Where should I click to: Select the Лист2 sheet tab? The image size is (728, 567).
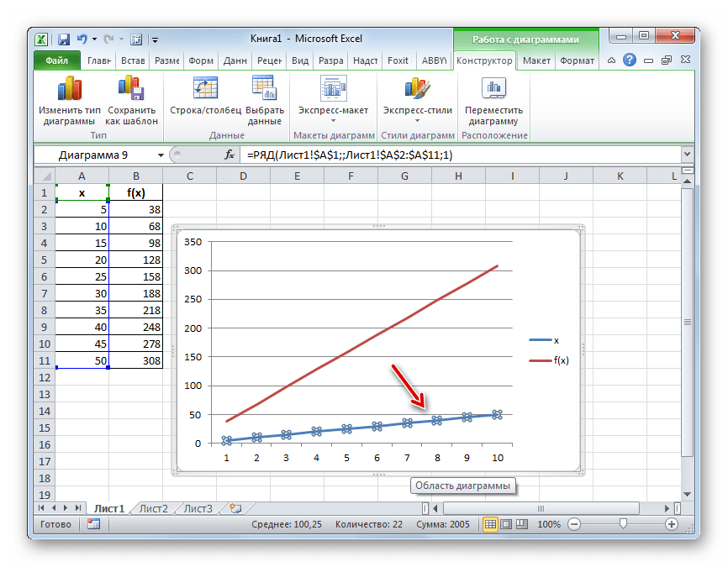(154, 508)
